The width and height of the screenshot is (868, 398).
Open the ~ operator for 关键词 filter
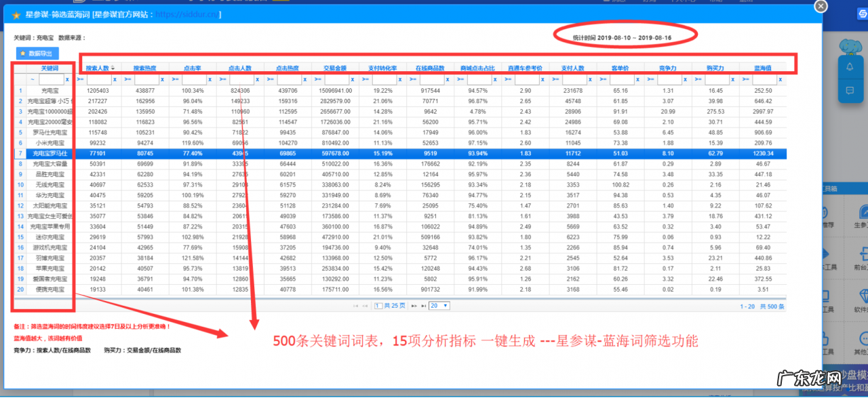tap(32, 79)
